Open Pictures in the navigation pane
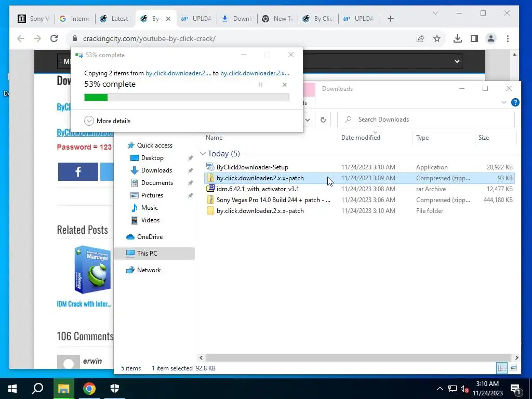The image size is (532, 399). 152,195
